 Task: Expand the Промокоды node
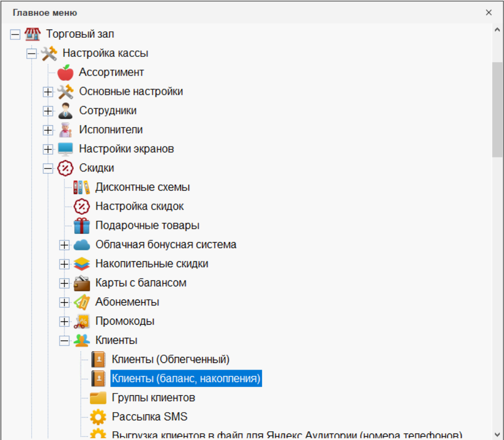point(64,321)
